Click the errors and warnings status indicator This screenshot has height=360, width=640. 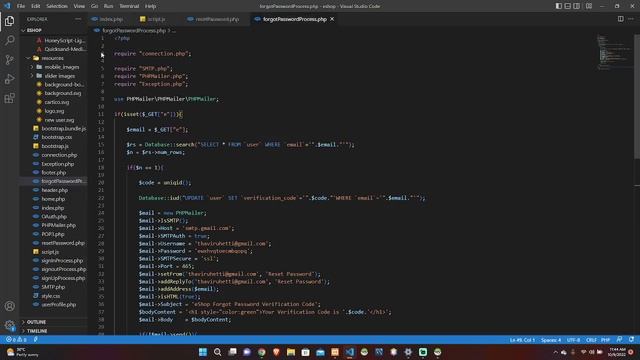pos(16,340)
